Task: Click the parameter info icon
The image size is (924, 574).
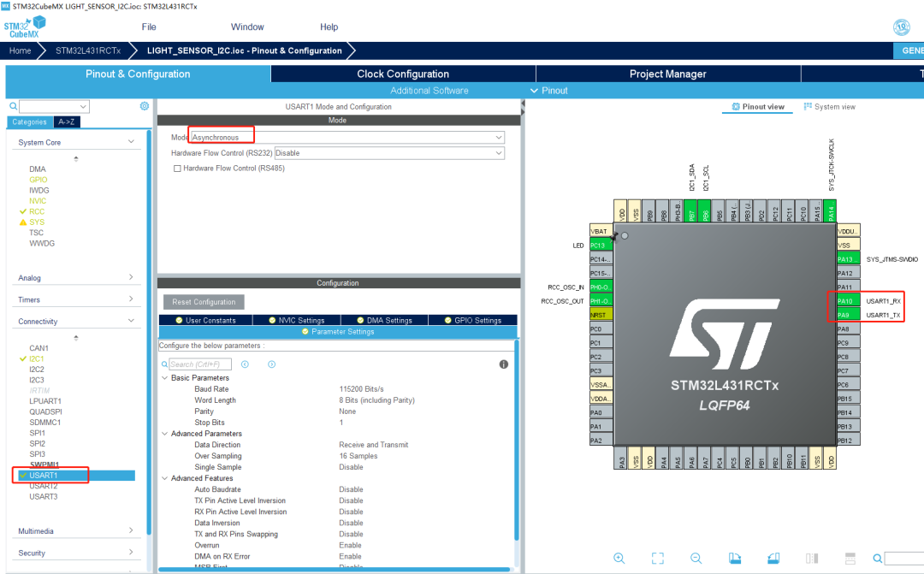Action: [504, 364]
